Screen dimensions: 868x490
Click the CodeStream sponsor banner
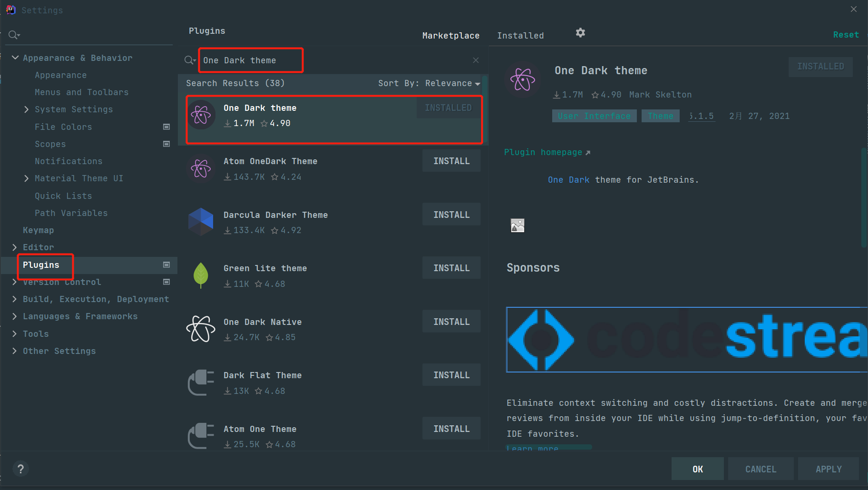point(687,340)
